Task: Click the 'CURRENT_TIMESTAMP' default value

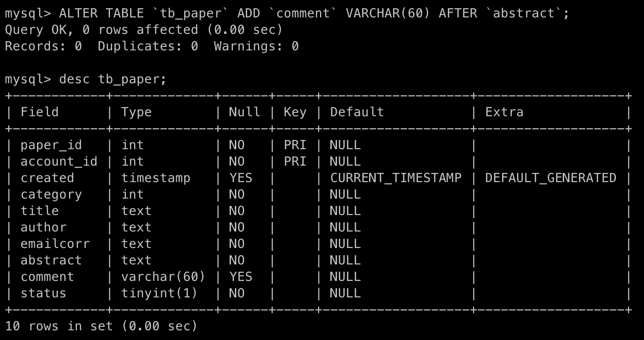Action: tap(396, 178)
